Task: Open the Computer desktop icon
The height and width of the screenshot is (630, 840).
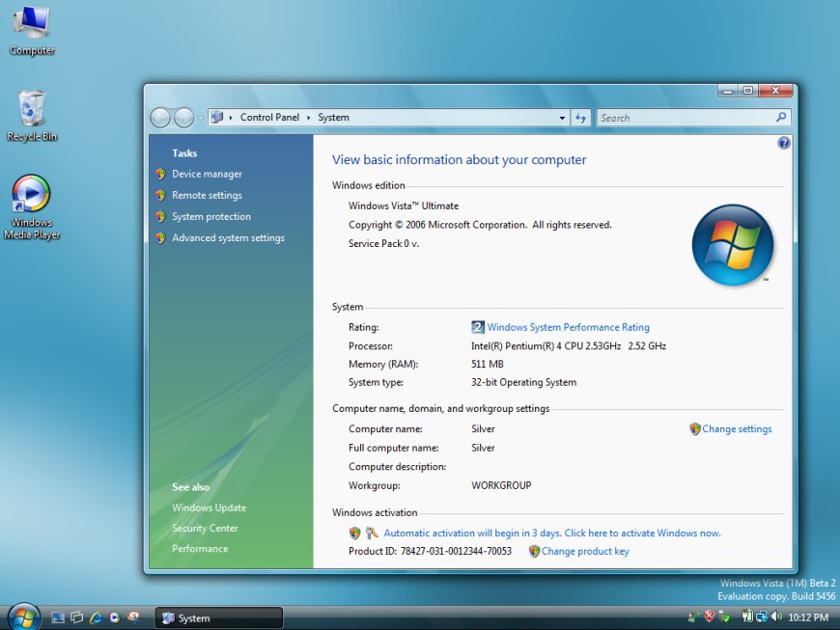Action: [32, 30]
